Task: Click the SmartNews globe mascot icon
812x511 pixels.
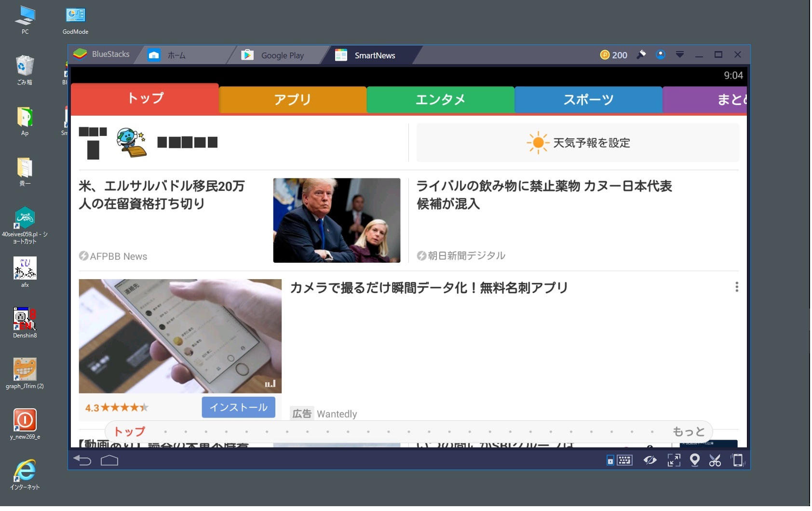Action: click(131, 142)
